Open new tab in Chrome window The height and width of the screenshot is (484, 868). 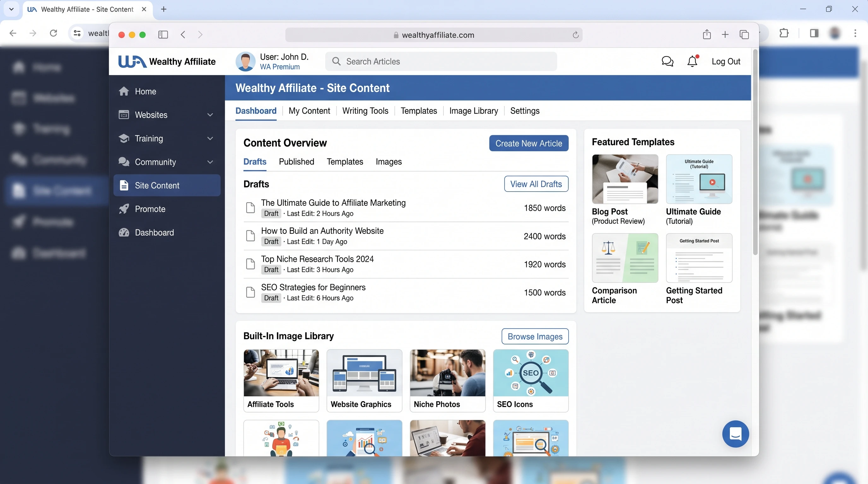tap(164, 9)
